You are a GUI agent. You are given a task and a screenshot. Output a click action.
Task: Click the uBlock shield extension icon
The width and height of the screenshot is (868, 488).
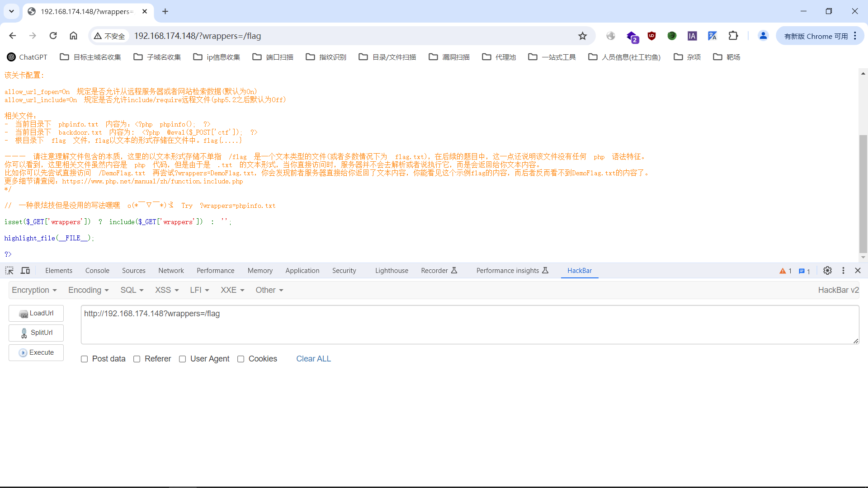click(x=651, y=36)
